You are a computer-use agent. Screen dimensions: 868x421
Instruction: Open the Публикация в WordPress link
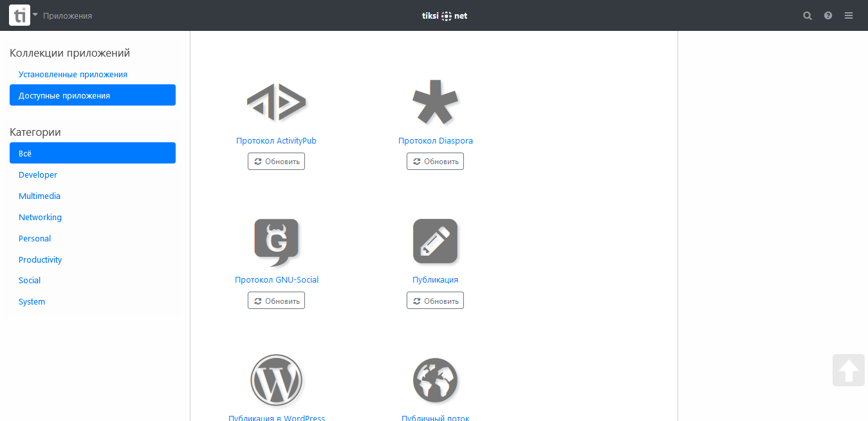pos(277,418)
